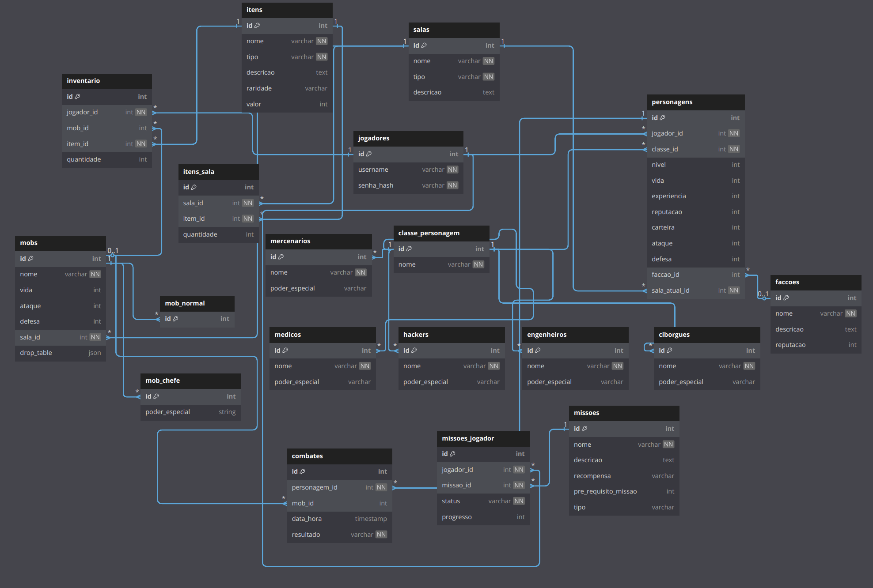Click the tipo field in salas table
Screen dimensions: 873x588
point(454,77)
